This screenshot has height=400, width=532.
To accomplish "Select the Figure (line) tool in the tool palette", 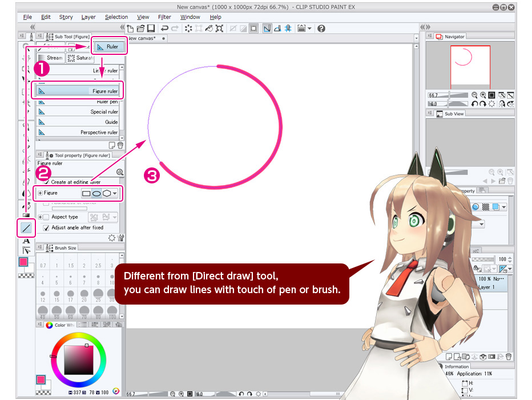I will pos(26,228).
